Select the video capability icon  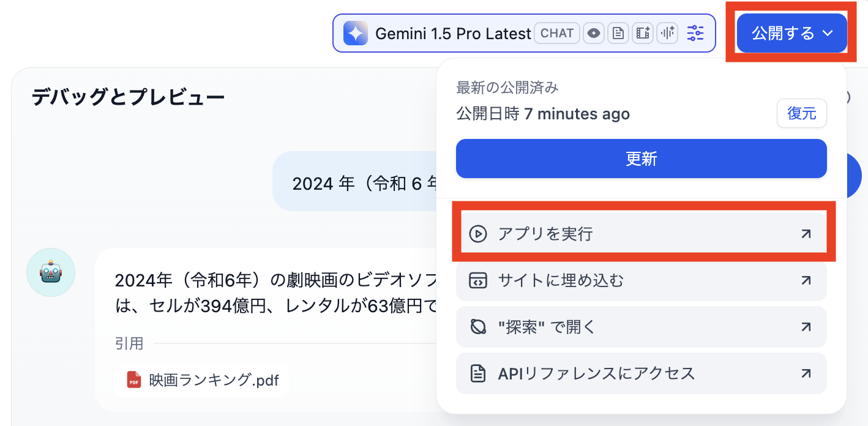pyautogui.click(x=642, y=33)
